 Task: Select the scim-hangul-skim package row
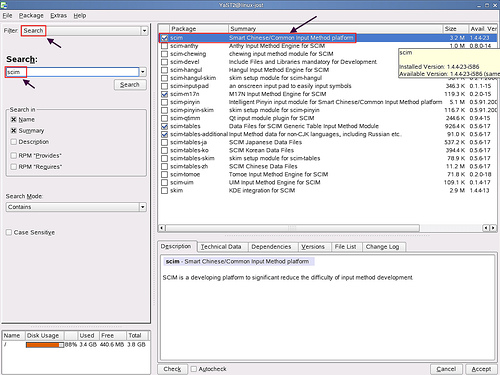(328, 78)
